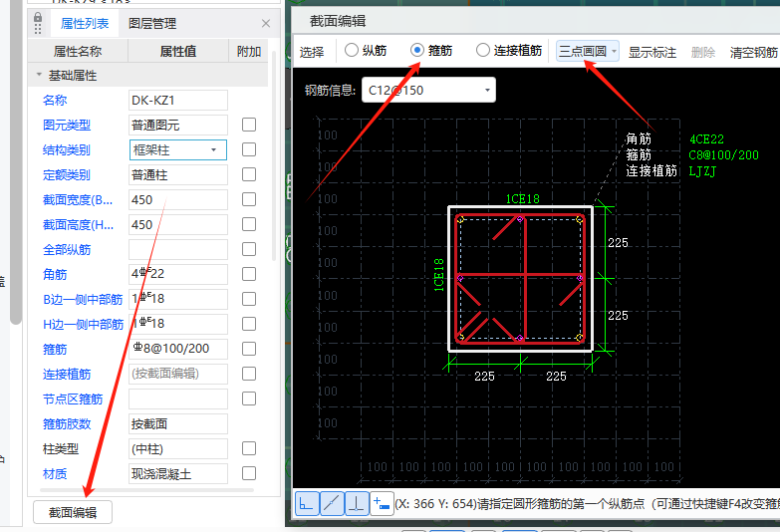Tick the 截面宽度 additional checkbox
This screenshot has height=532, width=780.
(x=249, y=199)
